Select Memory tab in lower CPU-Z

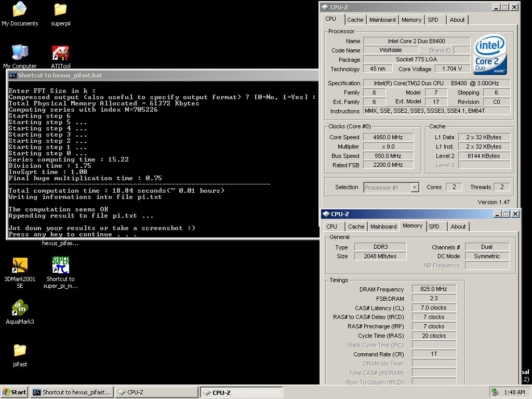(x=413, y=225)
